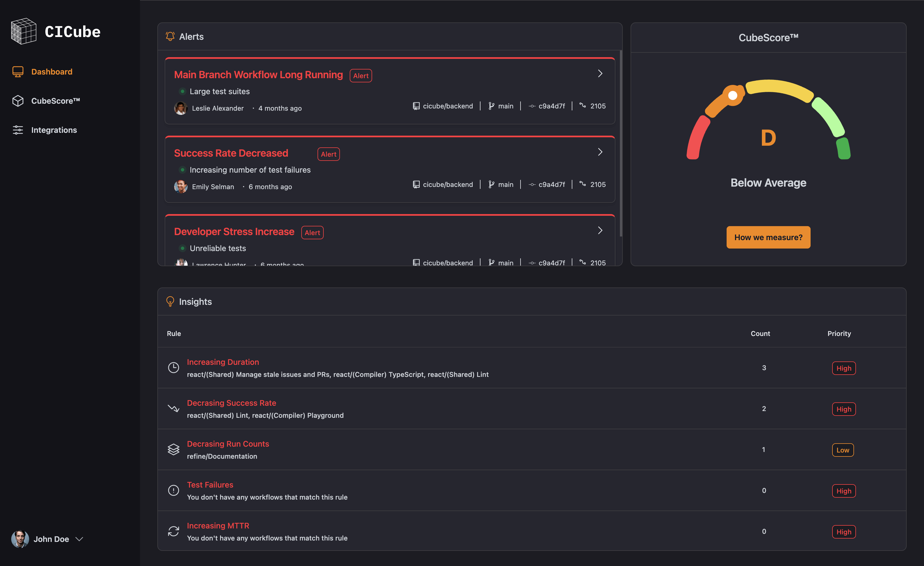The height and width of the screenshot is (566, 924).
Task: Click the Decreasing Success Rate trend icon
Action: (173, 408)
